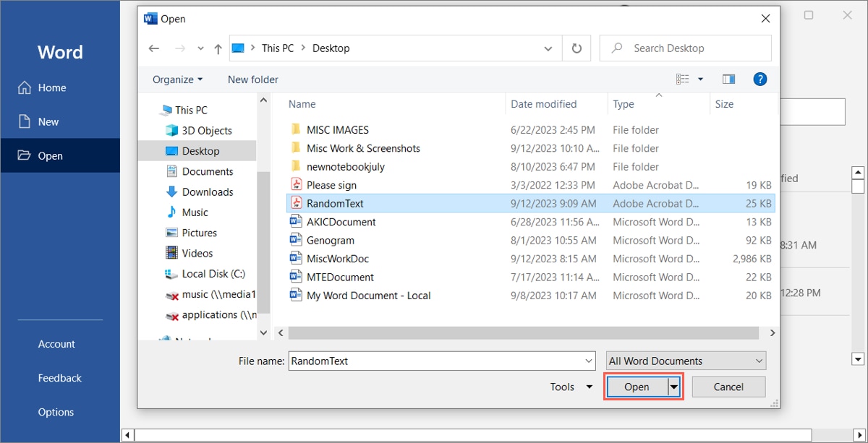The height and width of the screenshot is (443, 868).
Task: Open Help via the question mark icon
Action: point(759,79)
